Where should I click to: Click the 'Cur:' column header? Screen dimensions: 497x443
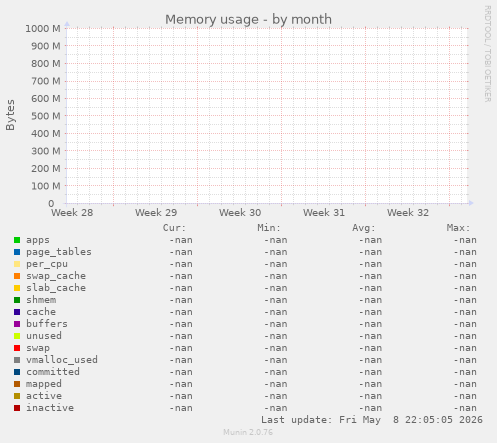(174, 228)
